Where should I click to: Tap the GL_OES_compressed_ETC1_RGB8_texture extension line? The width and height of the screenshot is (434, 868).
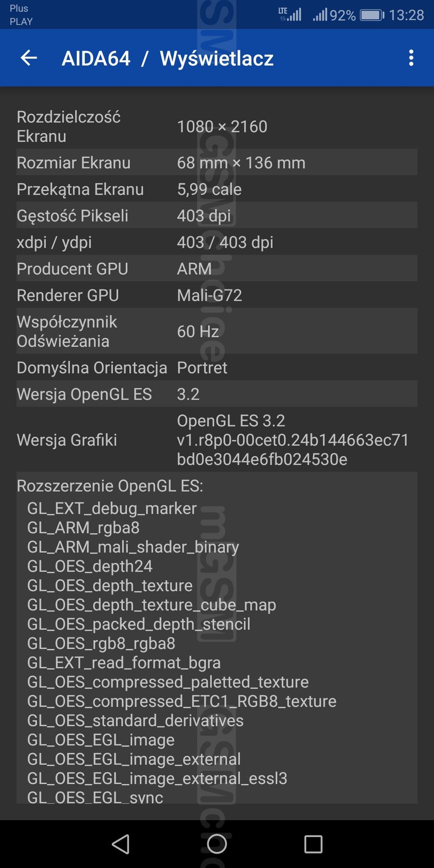click(181, 701)
